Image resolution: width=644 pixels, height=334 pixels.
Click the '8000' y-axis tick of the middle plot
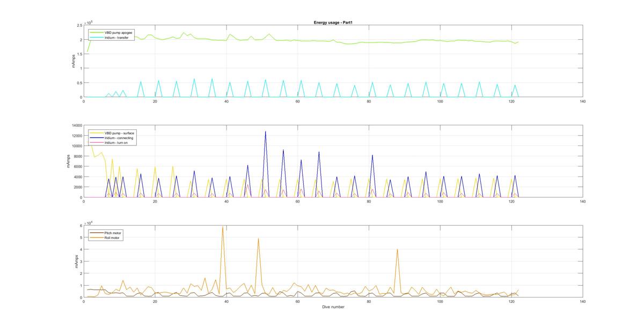click(78, 156)
